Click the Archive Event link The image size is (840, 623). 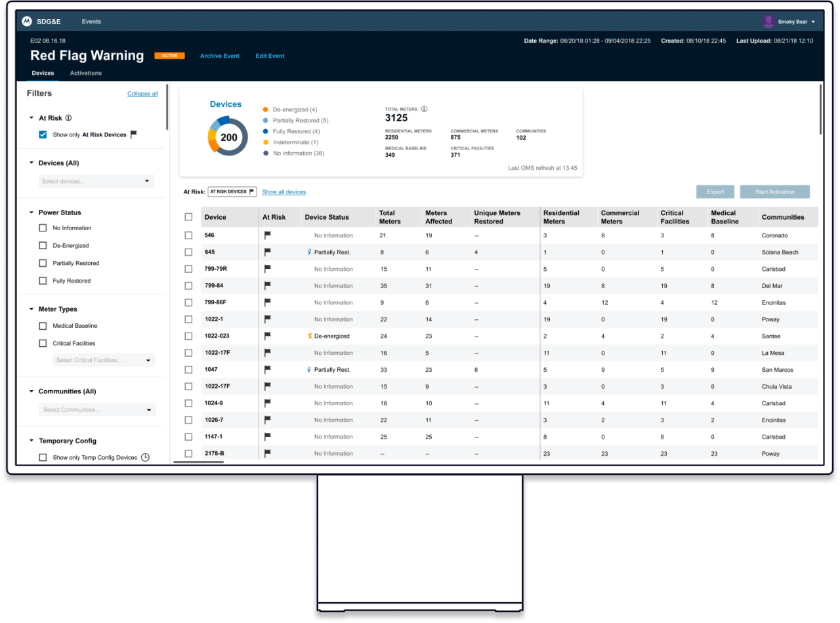(x=220, y=56)
